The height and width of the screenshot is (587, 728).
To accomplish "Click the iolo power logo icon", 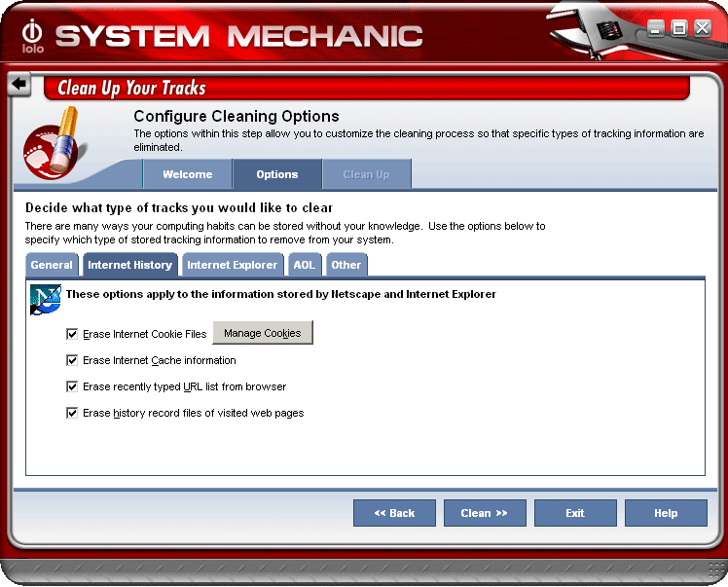I will (32, 36).
